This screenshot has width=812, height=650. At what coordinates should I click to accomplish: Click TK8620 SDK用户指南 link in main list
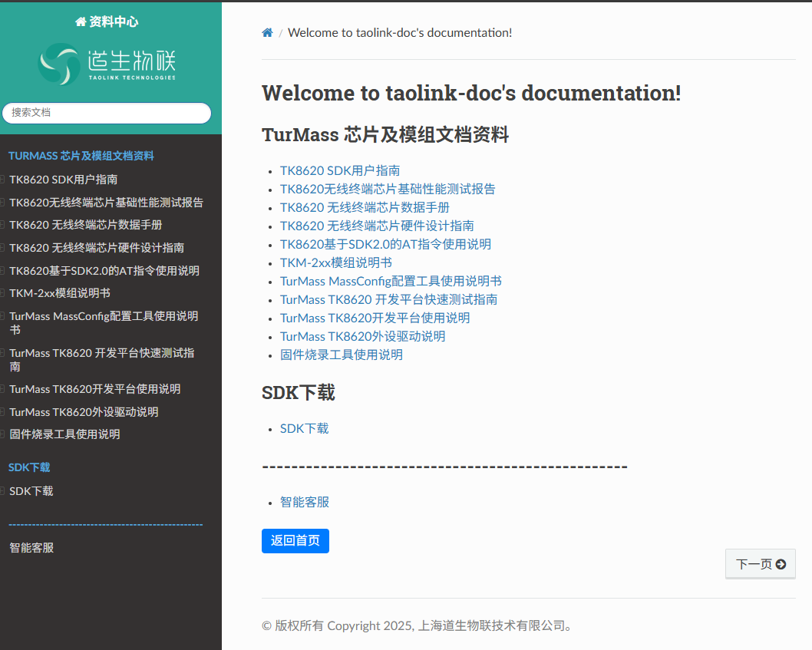click(340, 170)
